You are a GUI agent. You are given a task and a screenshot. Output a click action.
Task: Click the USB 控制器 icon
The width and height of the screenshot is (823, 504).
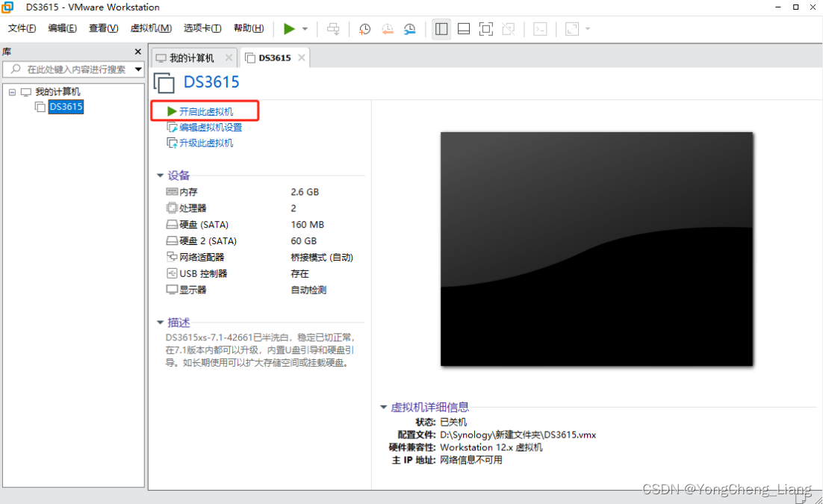tap(173, 273)
